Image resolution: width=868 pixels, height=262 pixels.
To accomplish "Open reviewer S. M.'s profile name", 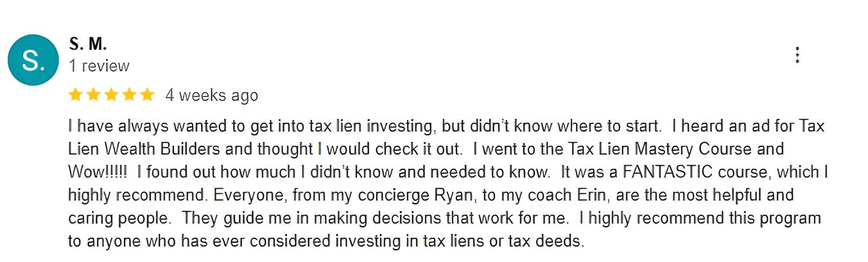I will click(x=87, y=44).
